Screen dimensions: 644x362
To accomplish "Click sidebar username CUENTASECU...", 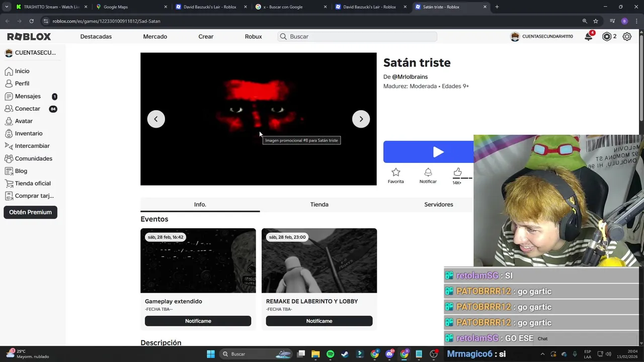I will (35, 53).
